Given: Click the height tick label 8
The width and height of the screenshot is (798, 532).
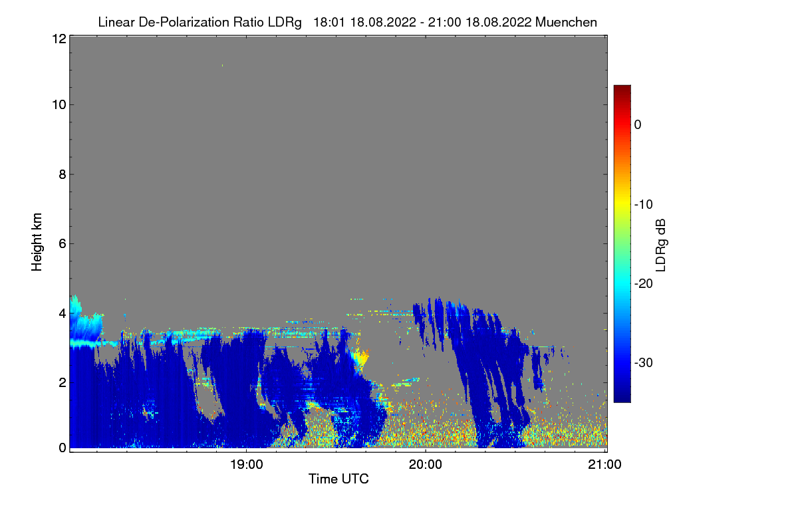Looking at the screenshot, I should point(62,175).
